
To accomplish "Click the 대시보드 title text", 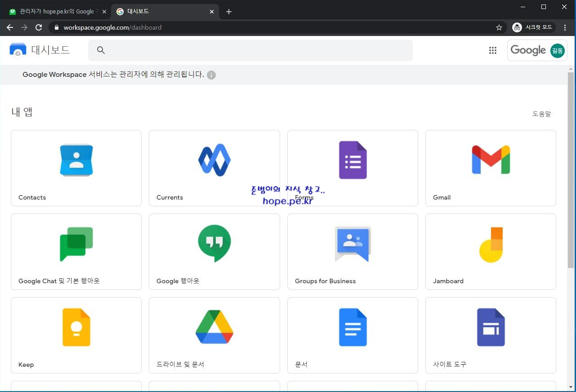I will click(x=50, y=50).
